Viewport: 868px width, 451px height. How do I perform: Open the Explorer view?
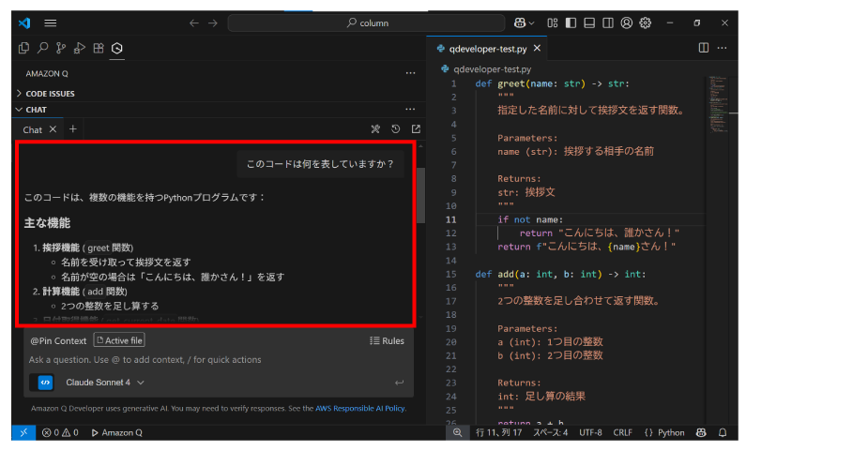tap(23, 48)
